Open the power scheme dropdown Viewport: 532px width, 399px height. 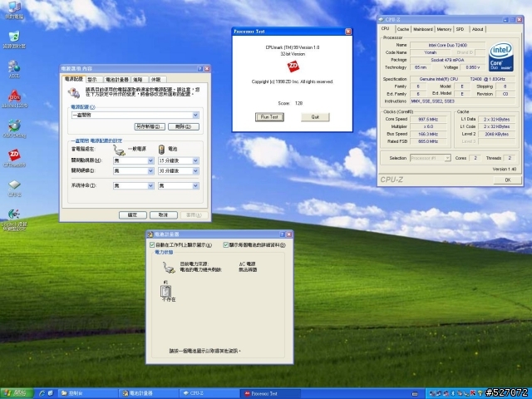(x=195, y=116)
